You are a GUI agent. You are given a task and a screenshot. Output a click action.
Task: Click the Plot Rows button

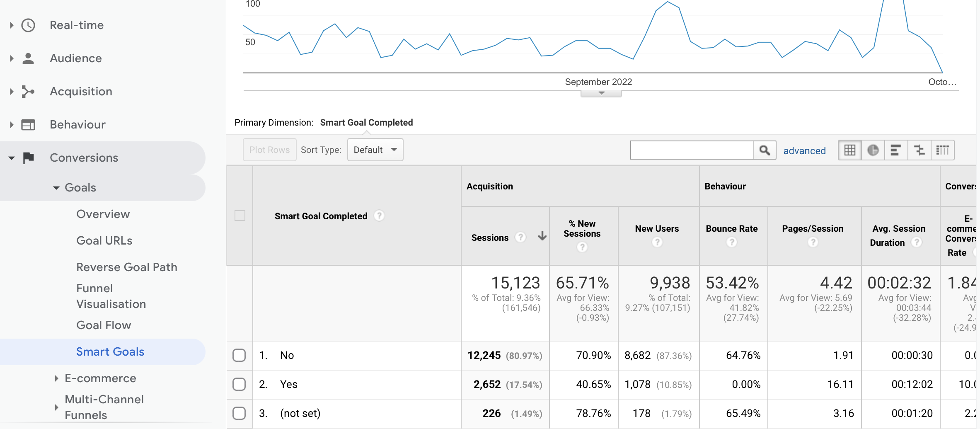[x=269, y=150]
